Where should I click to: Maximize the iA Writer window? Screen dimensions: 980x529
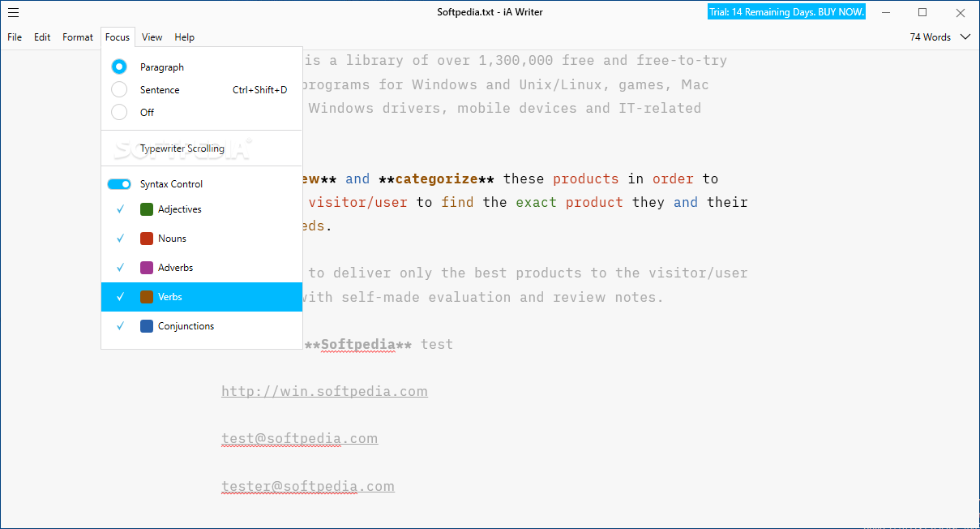(x=922, y=12)
